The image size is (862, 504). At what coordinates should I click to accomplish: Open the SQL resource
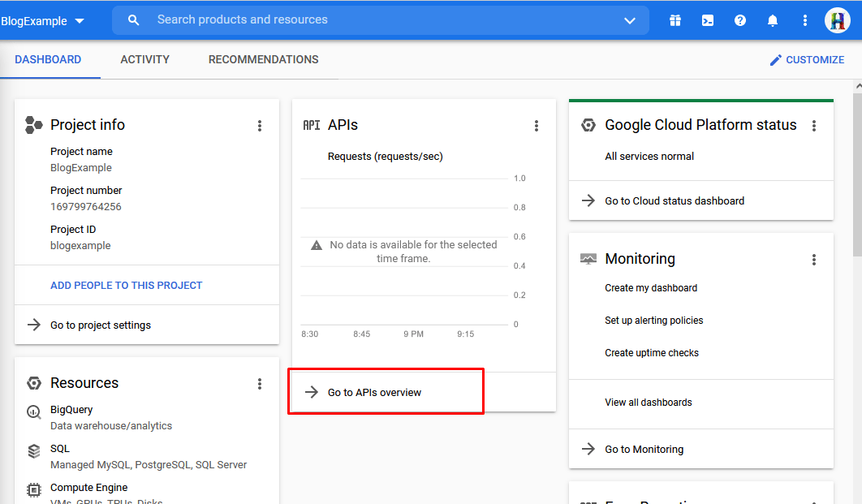[60, 449]
